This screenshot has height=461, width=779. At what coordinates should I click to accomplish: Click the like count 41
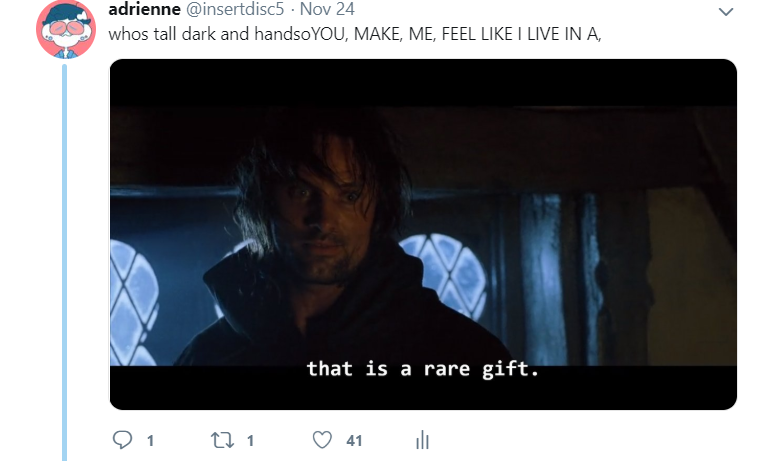tap(354, 441)
